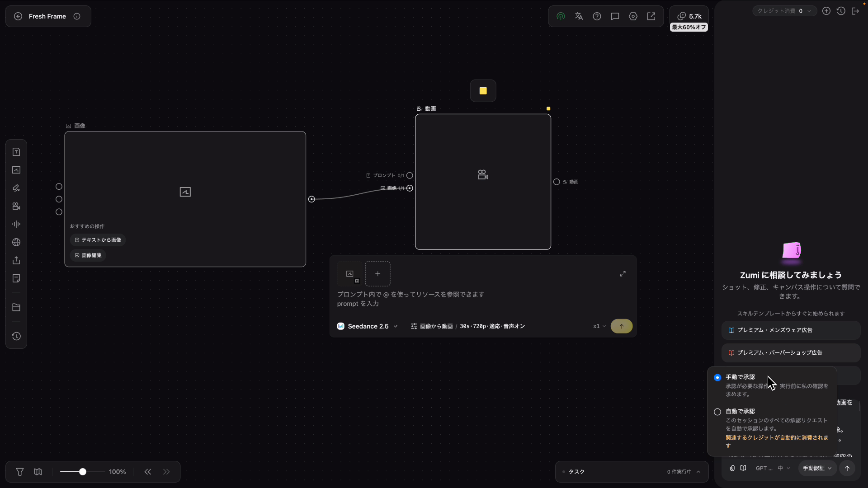Expand the prompt editor with arrows icon
Screen dimensions: 868x488
[x=623, y=274]
